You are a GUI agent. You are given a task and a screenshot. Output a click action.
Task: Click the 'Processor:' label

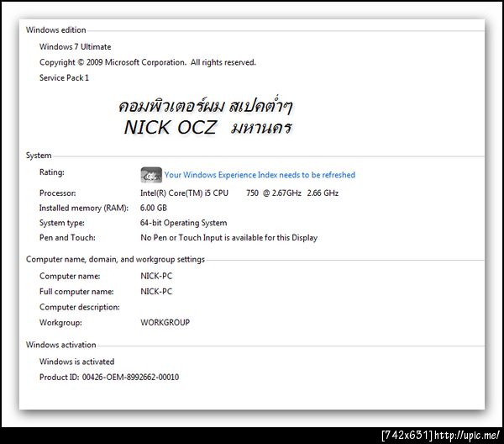pyautogui.click(x=57, y=193)
